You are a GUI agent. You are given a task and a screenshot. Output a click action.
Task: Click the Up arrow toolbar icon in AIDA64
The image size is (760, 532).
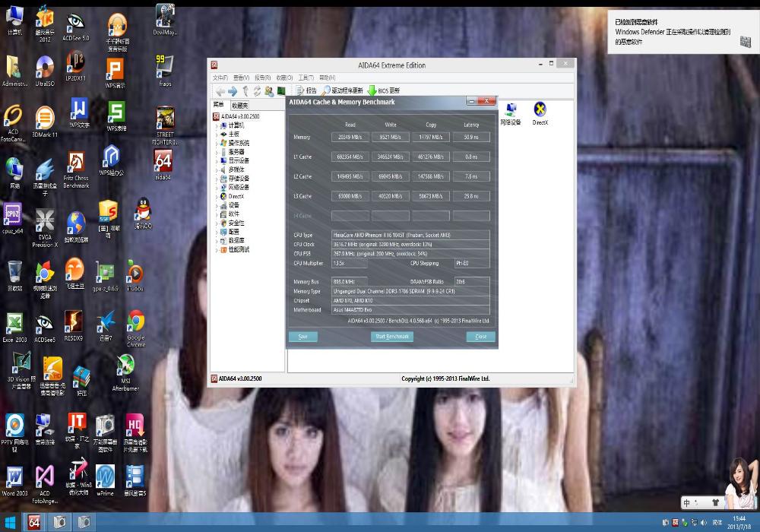tap(245, 90)
